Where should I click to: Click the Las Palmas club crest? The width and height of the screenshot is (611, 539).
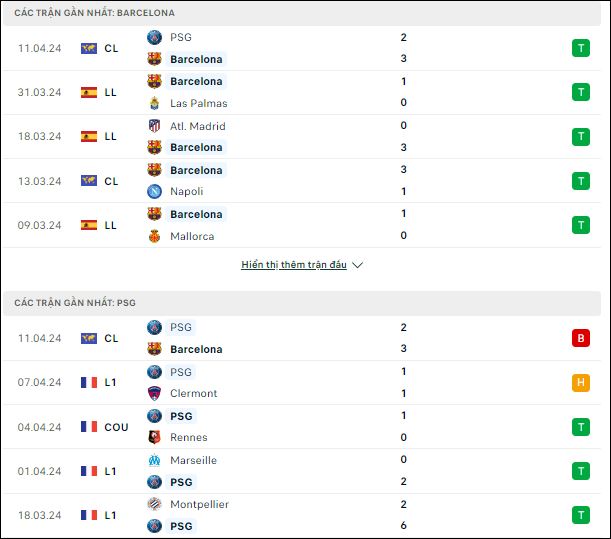pos(154,103)
